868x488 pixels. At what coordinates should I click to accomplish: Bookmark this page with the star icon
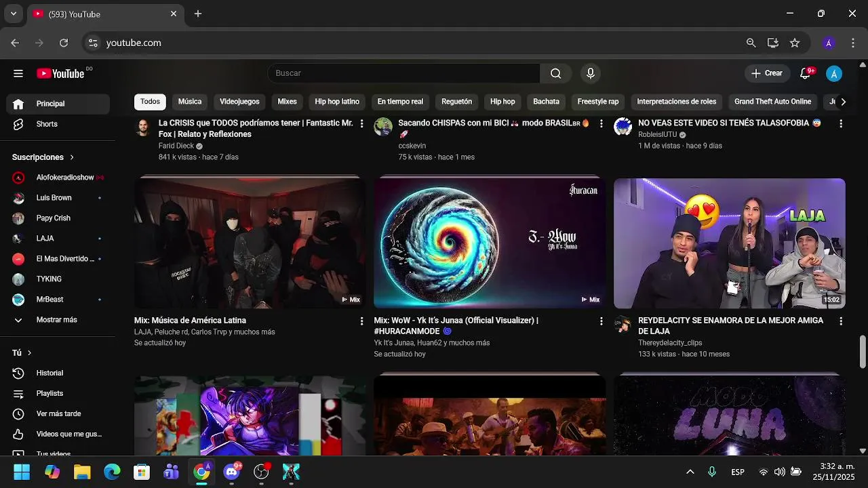[x=795, y=43]
